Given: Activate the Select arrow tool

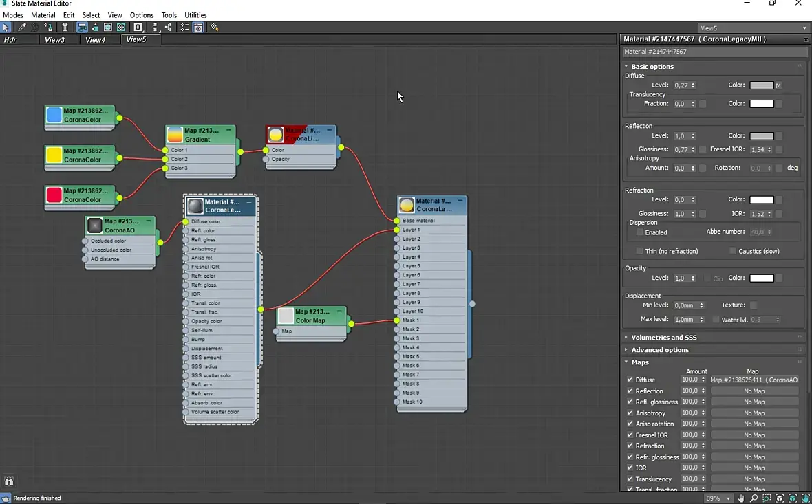Looking at the screenshot, I should coord(6,28).
